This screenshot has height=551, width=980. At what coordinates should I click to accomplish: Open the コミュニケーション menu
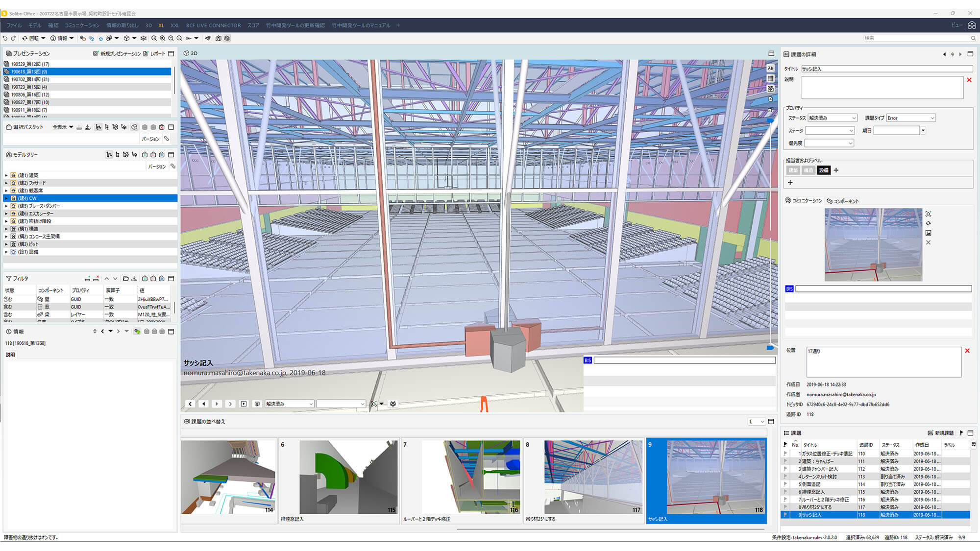pos(82,25)
